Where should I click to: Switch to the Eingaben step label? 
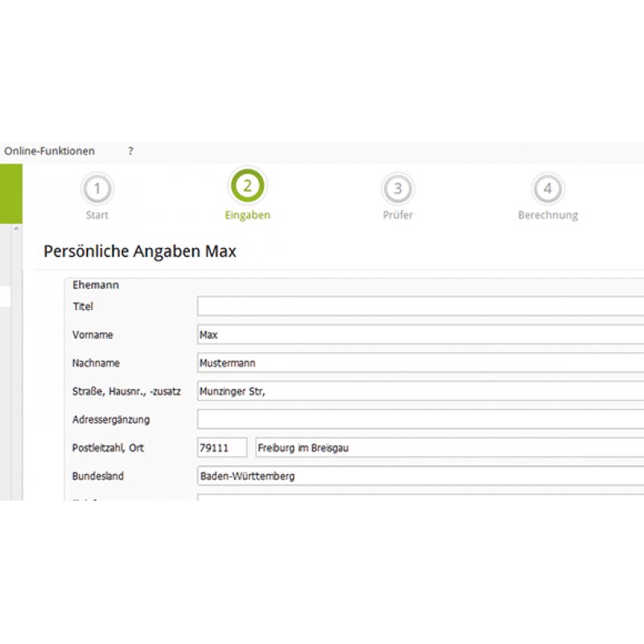(247, 215)
